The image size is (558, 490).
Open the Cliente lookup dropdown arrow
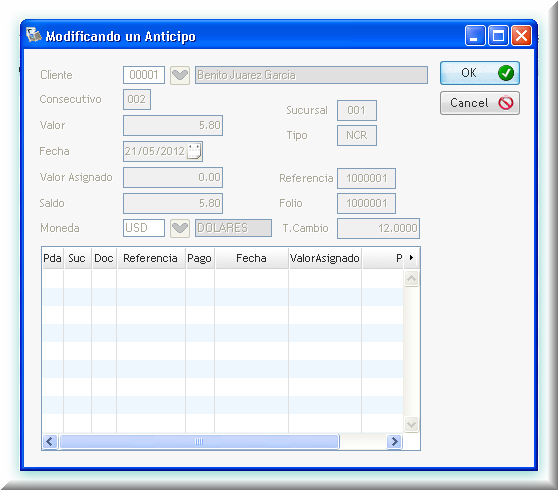[x=180, y=75]
